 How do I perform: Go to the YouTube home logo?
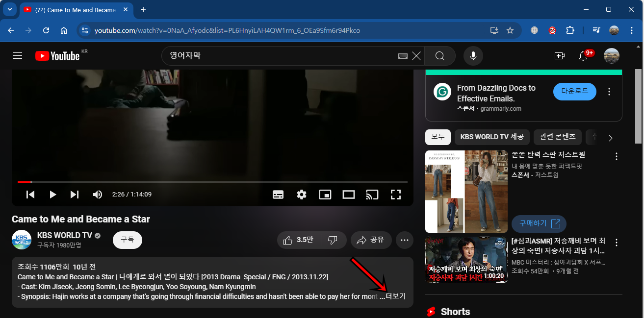57,56
